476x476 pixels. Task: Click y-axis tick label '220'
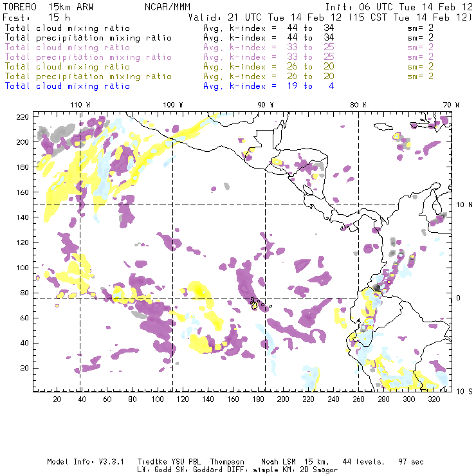(23, 117)
